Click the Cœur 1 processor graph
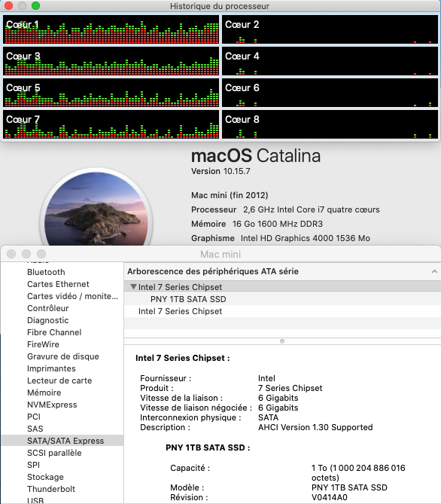The width and height of the screenshot is (441, 504). [111, 29]
